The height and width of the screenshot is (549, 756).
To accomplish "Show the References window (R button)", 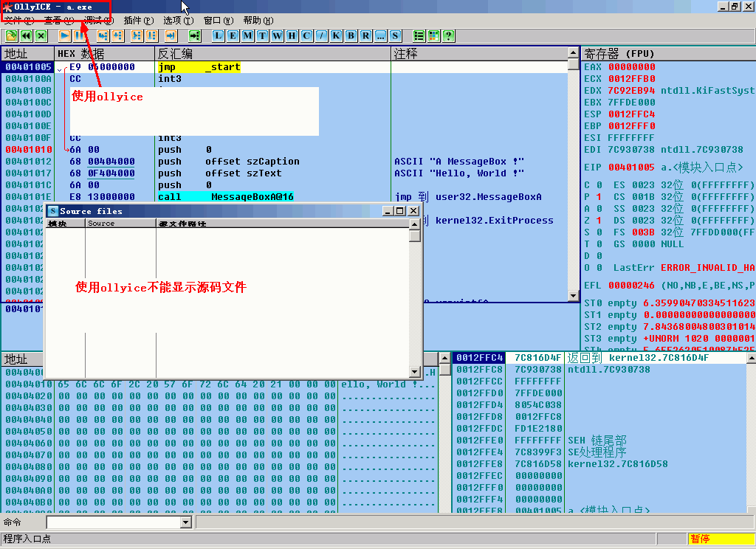I will tap(366, 35).
